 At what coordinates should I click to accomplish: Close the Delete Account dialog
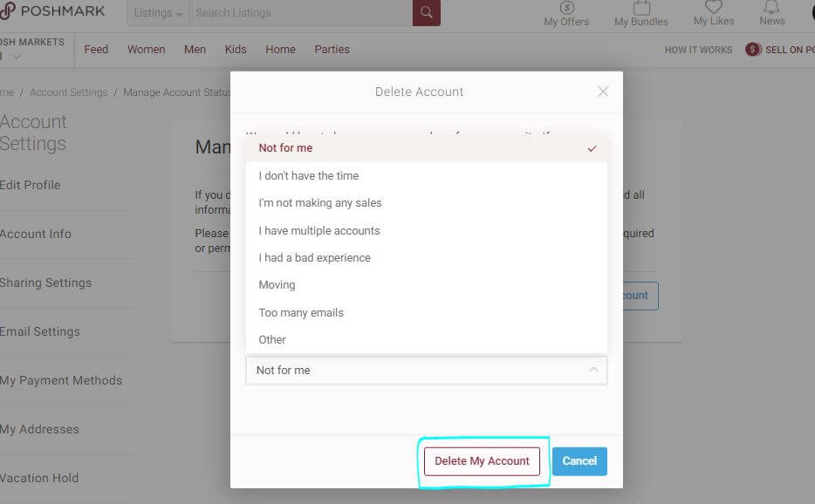click(603, 92)
